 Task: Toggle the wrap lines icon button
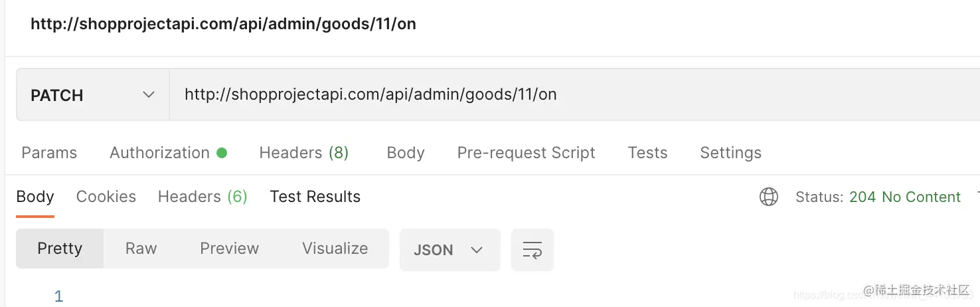tap(532, 250)
